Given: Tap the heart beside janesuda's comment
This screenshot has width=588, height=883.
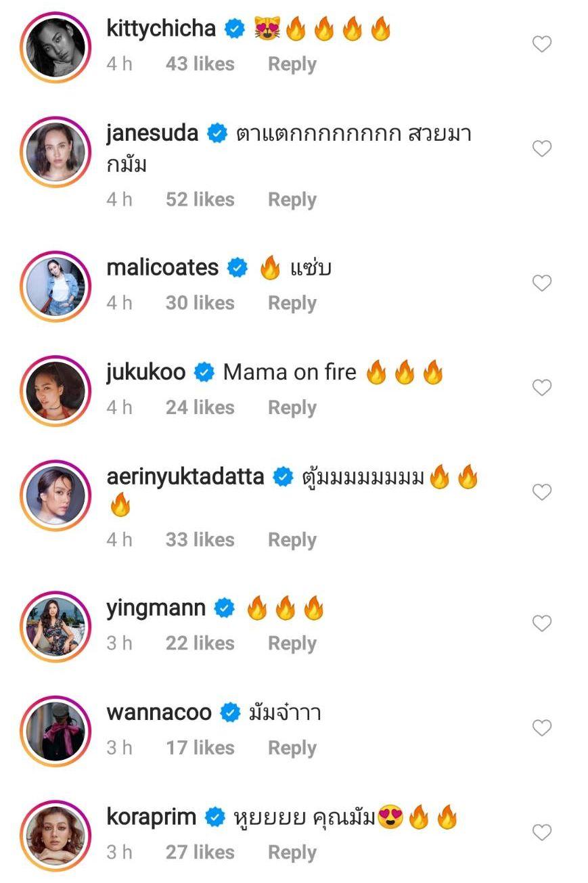Looking at the screenshot, I should click(x=542, y=149).
